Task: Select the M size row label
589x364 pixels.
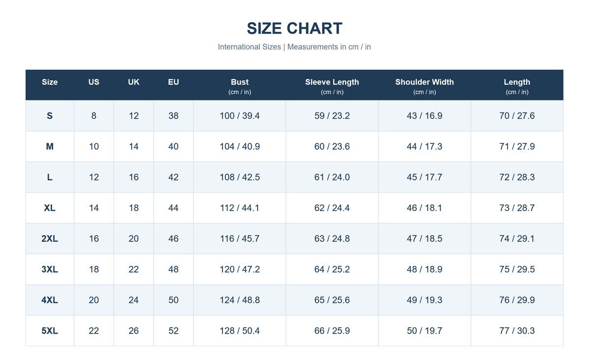Action: click(x=50, y=147)
